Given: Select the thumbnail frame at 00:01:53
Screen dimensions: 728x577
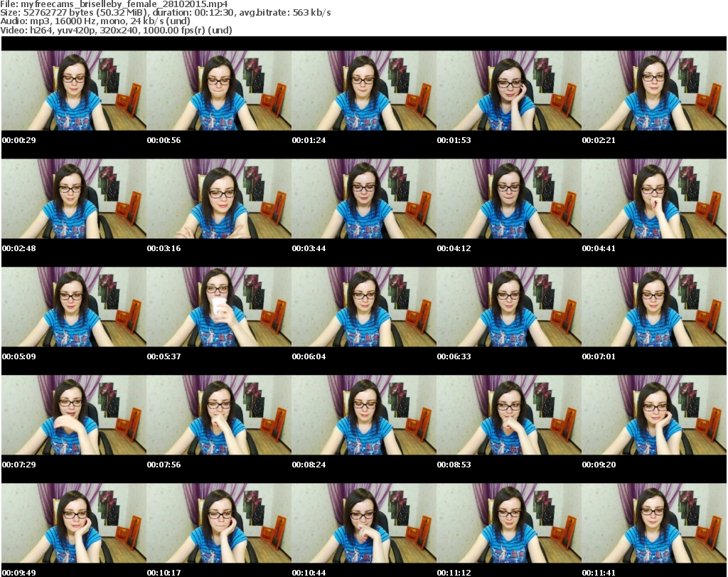Looking at the screenshot, I should click(x=509, y=90).
